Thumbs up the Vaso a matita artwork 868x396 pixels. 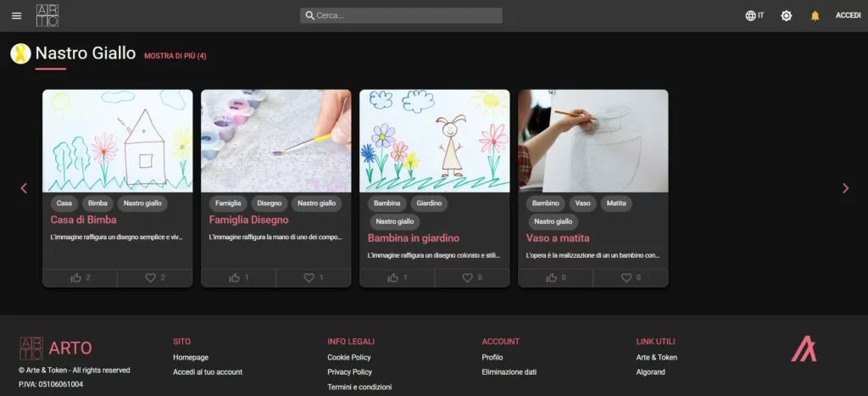(x=556, y=277)
